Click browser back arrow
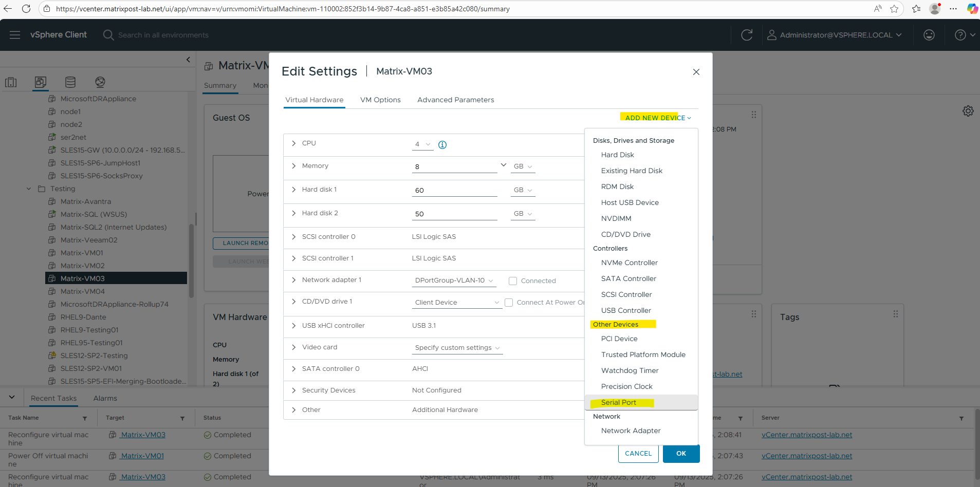 [x=8, y=9]
